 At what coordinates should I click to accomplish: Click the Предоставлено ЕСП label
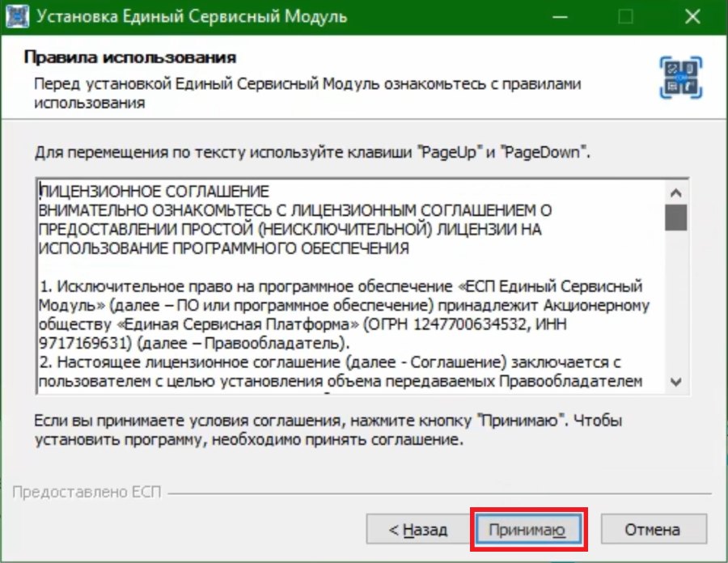(x=87, y=492)
